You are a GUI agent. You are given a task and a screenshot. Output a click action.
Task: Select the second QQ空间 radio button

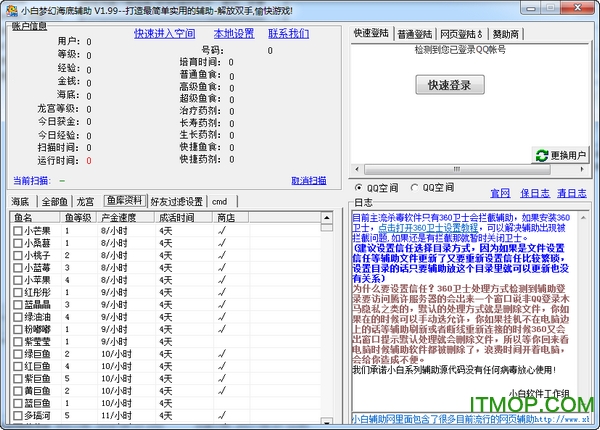(414, 187)
